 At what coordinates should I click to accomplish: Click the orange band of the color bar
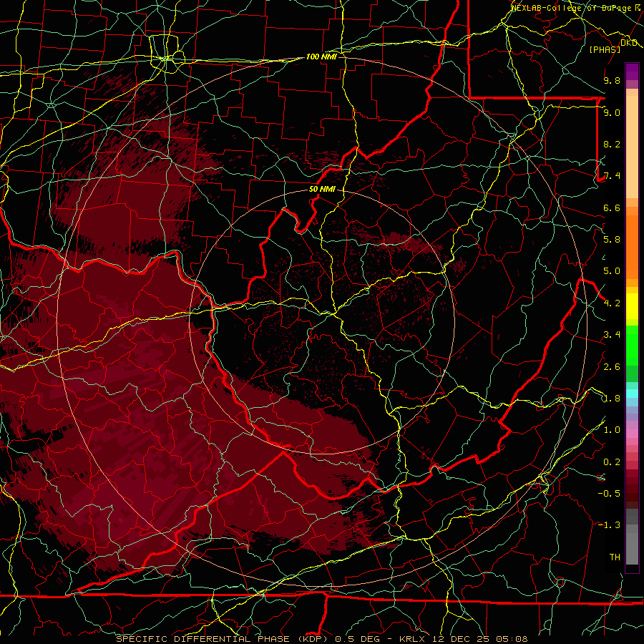(632, 248)
